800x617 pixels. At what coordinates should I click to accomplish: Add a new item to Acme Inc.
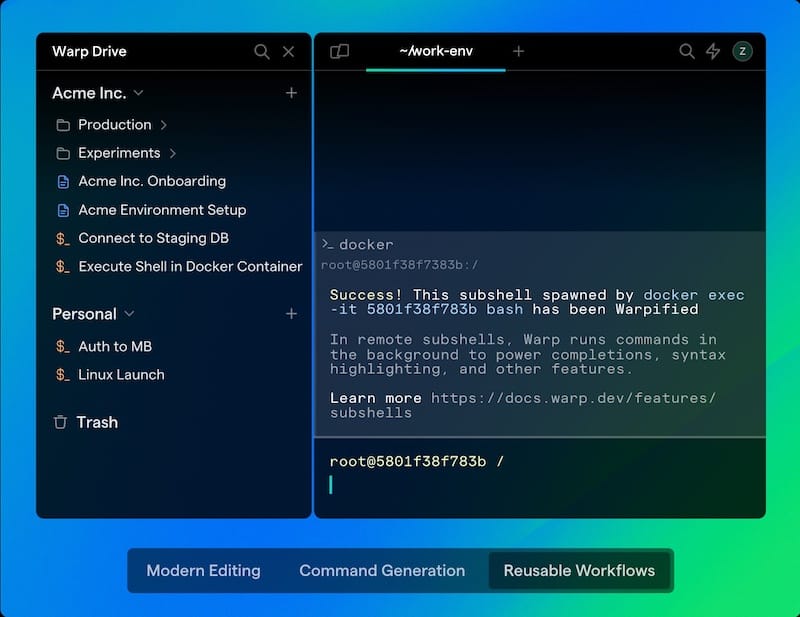pos(291,93)
